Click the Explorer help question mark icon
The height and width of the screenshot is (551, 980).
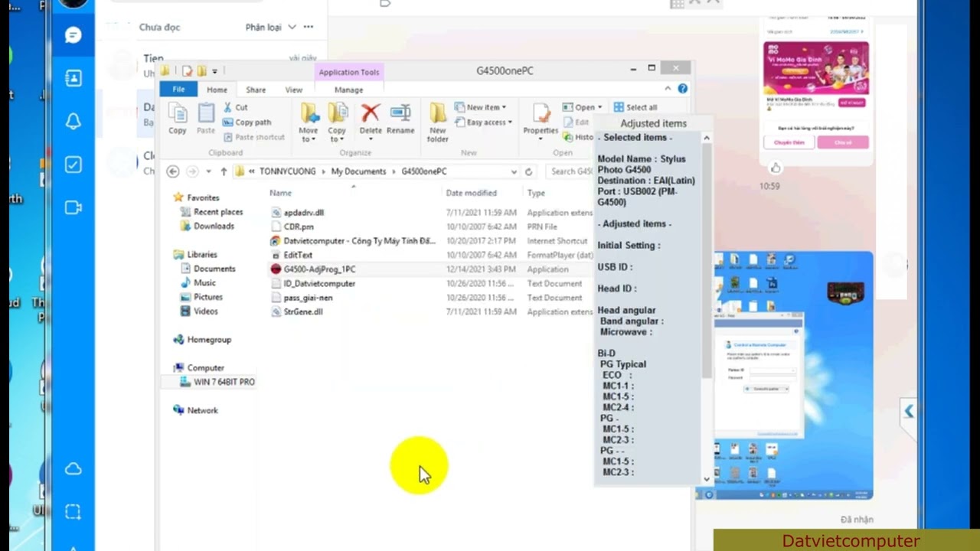click(x=683, y=89)
